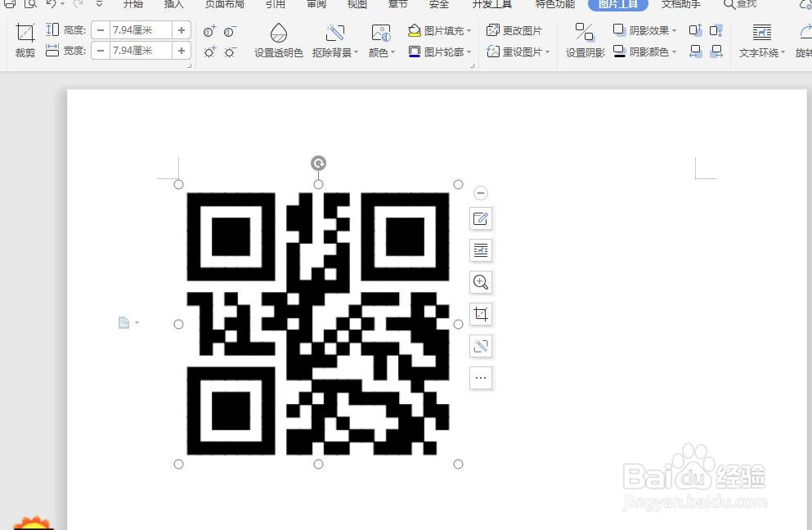This screenshot has width=812, height=530.
Task: Open the 插入 ribbon tab
Action: [174, 4]
